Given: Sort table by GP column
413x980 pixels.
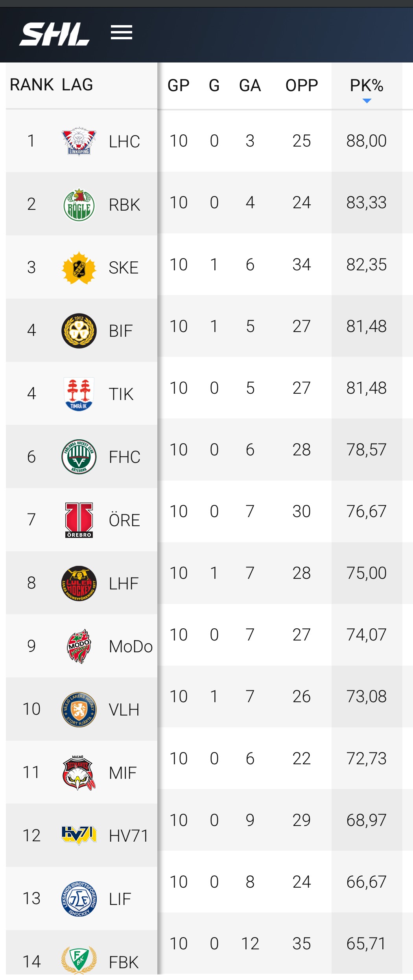Looking at the screenshot, I should [x=178, y=85].
